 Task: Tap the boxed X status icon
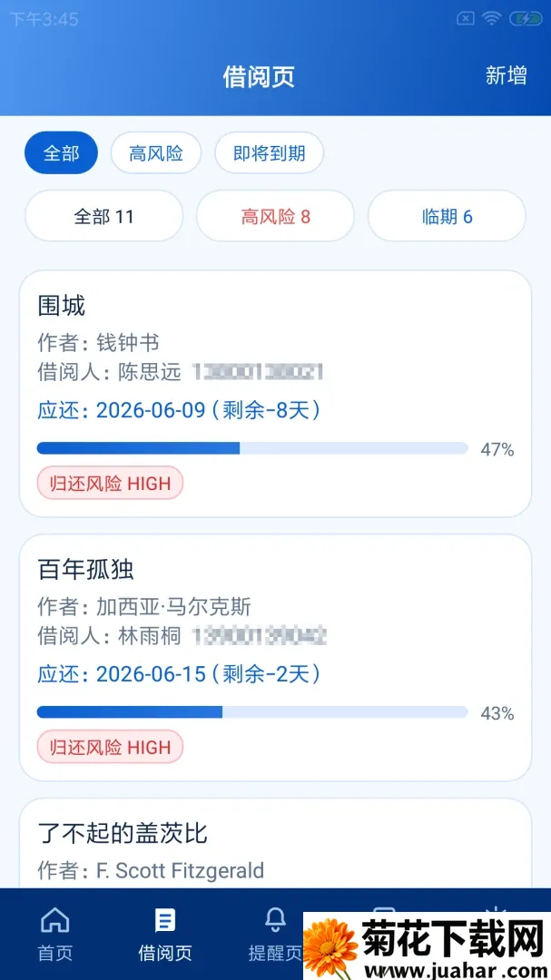pos(466,19)
